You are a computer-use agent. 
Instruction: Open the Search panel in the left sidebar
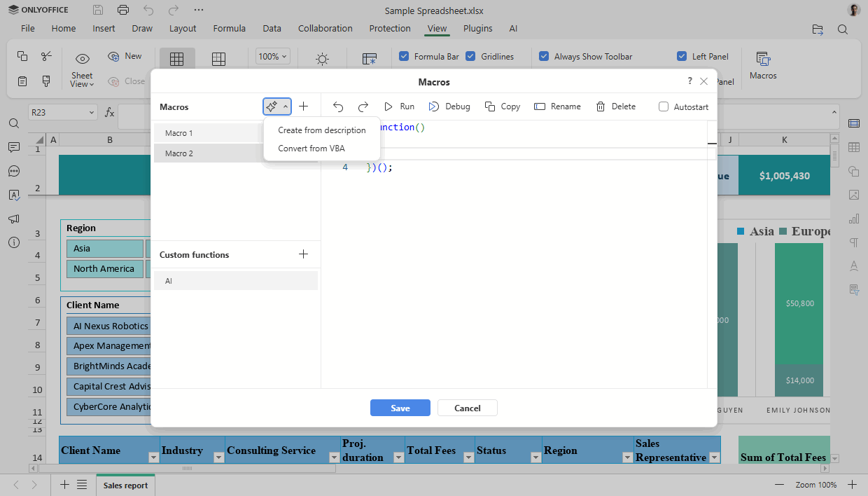(13, 123)
